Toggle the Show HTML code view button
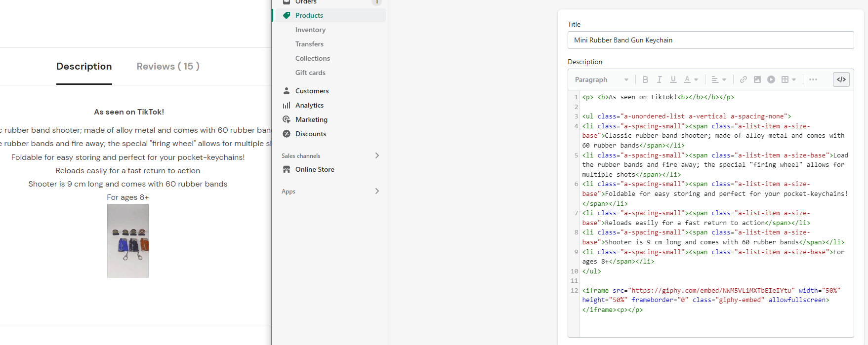This screenshot has width=868, height=345. [841, 79]
